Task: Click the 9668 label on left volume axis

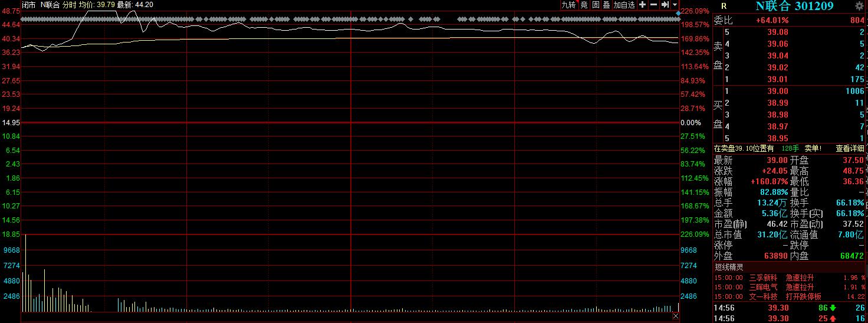Action: click(x=11, y=250)
